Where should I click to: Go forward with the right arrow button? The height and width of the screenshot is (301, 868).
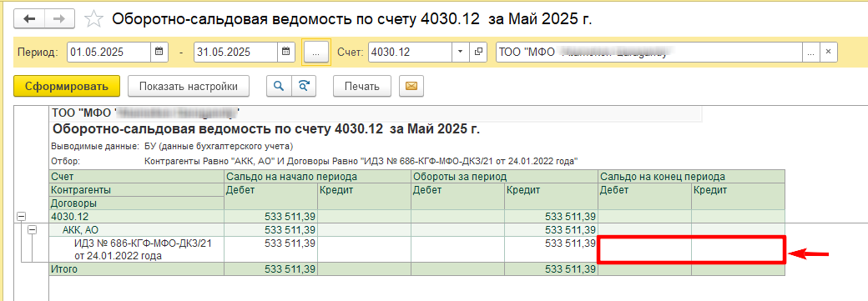[60, 19]
